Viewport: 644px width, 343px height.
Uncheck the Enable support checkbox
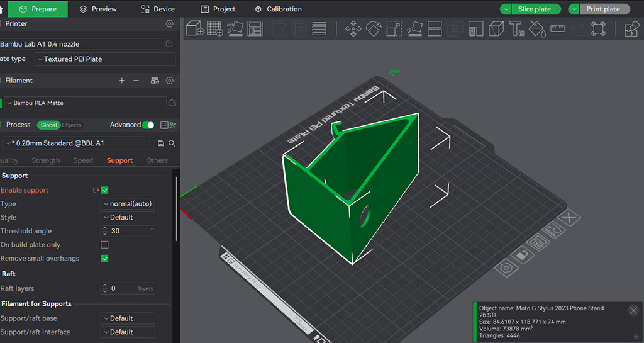(105, 190)
